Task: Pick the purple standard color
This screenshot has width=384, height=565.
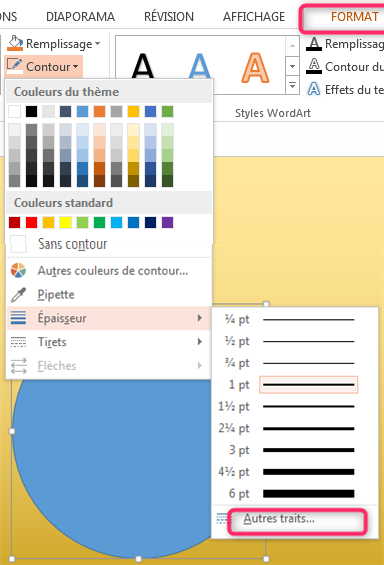Action: pyautogui.click(x=168, y=222)
